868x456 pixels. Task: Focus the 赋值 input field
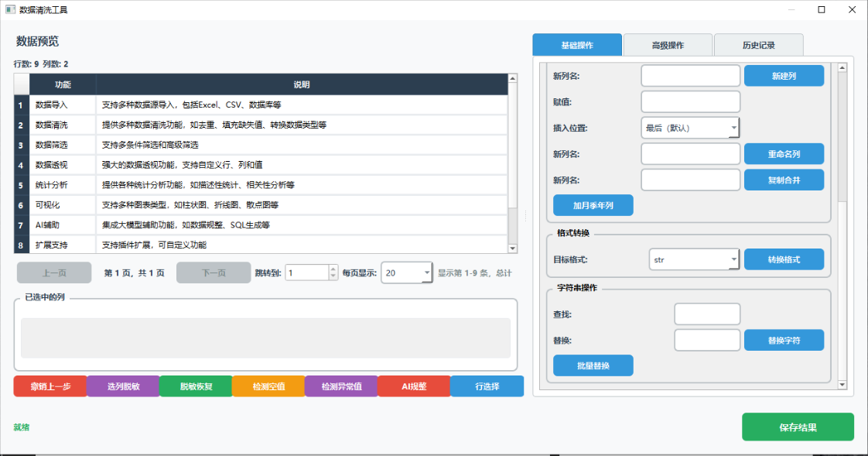tap(690, 102)
